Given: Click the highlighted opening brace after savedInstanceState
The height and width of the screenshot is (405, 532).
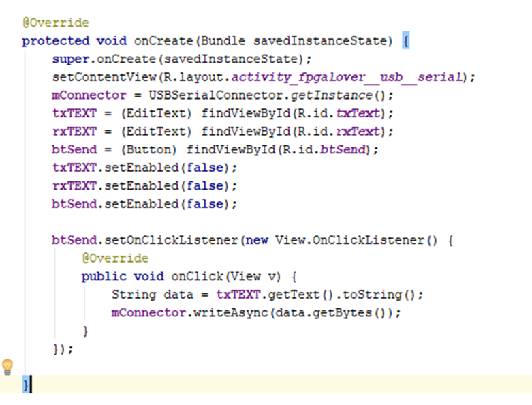Looking at the screenshot, I should point(406,41).
